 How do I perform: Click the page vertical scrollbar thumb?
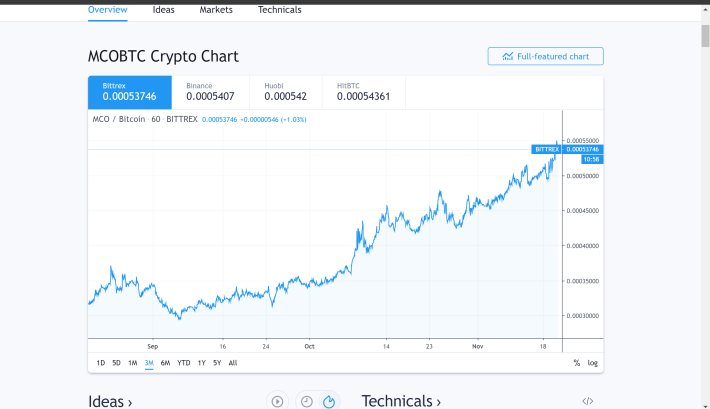point(705,36)
